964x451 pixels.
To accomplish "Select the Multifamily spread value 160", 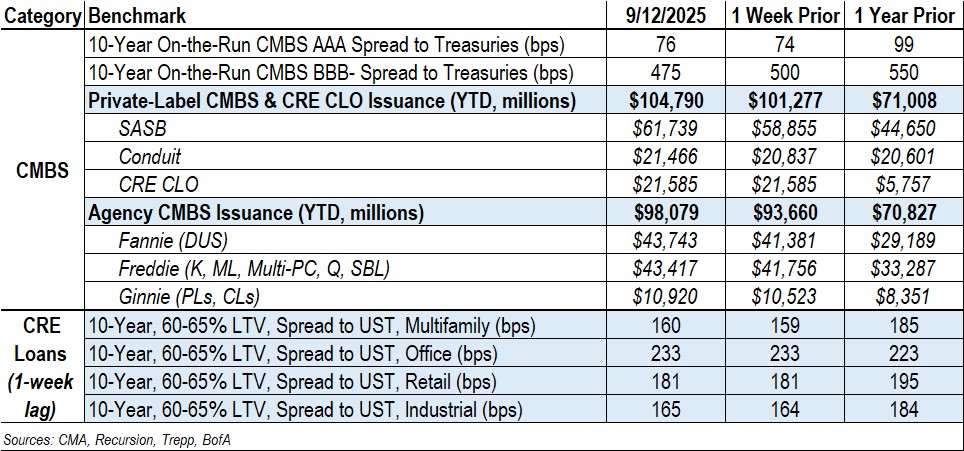I will pos(665,326).
